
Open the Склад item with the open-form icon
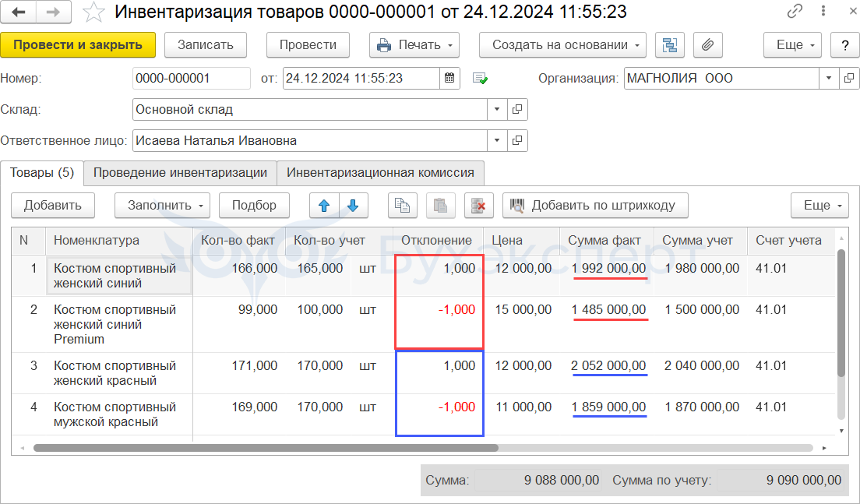(x=517, y=110)
